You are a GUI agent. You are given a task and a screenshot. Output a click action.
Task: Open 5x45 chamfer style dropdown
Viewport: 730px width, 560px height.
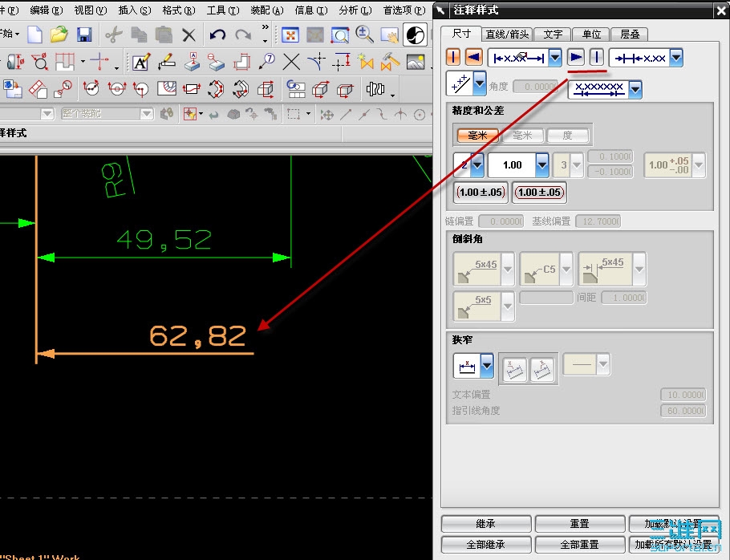click(x=508, y=269)
